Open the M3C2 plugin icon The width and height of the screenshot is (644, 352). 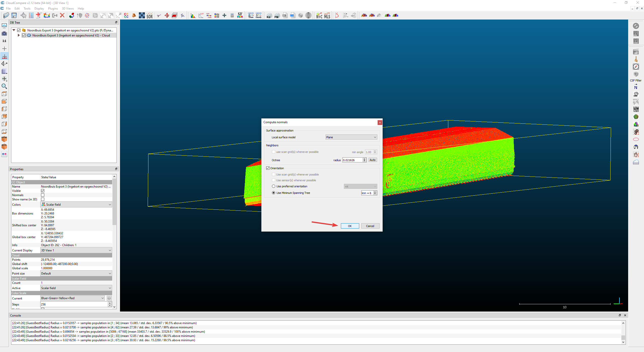point(636,102)
